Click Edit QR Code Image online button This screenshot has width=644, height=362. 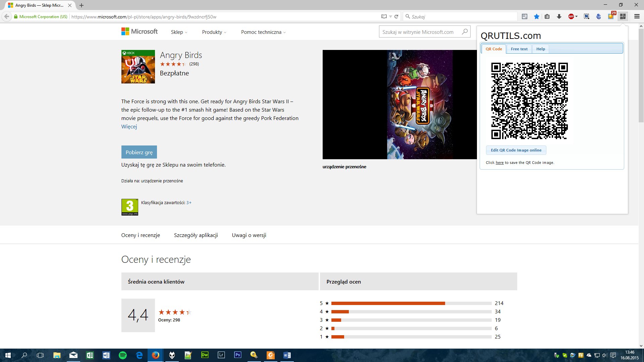coord(516,150)
